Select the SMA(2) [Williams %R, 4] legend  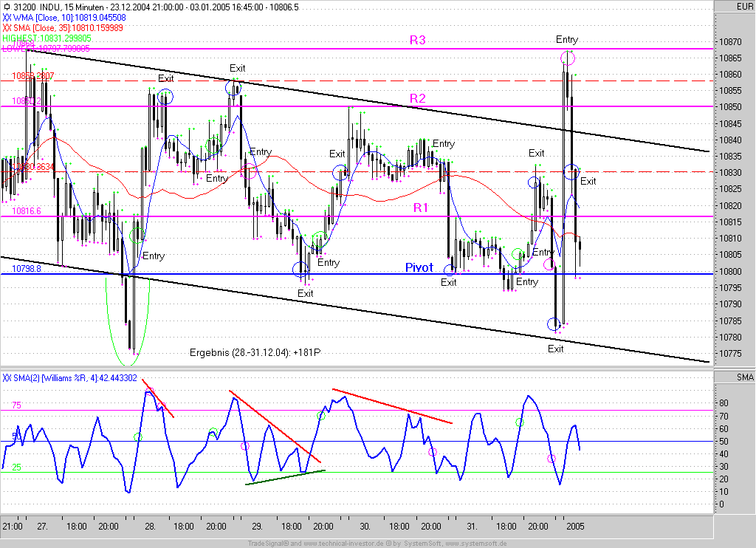click(75, 377)
